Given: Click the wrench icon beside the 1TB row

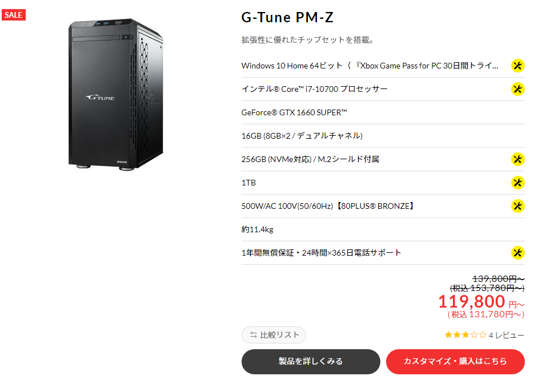Looking at the screenshot, I should pyautogui.click(x=517, y=183).
